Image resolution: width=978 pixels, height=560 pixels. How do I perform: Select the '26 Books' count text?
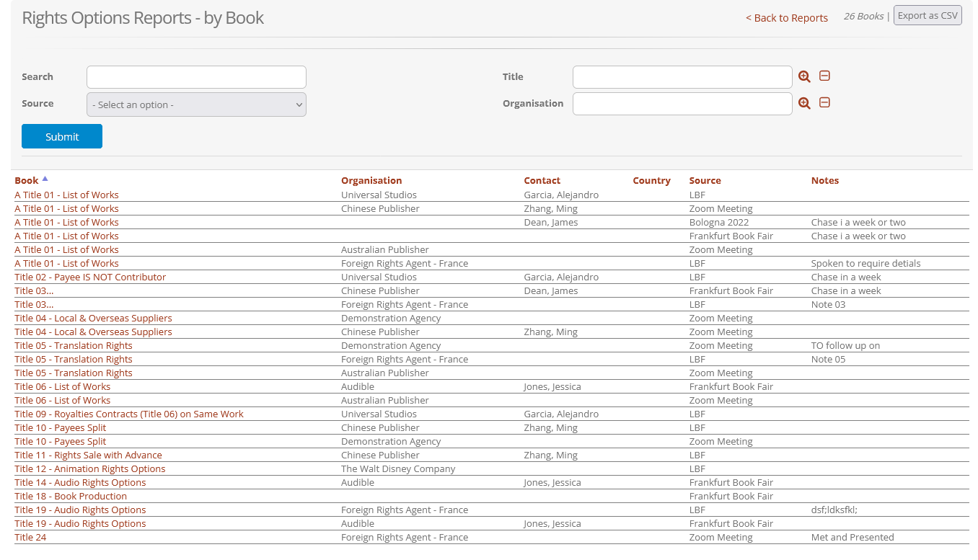point(863,16)
